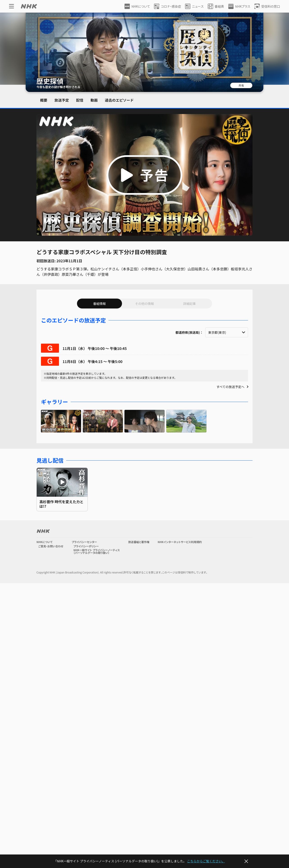
Task: Switch to the 番組情報 tab
Action: [x=99, y=304]
